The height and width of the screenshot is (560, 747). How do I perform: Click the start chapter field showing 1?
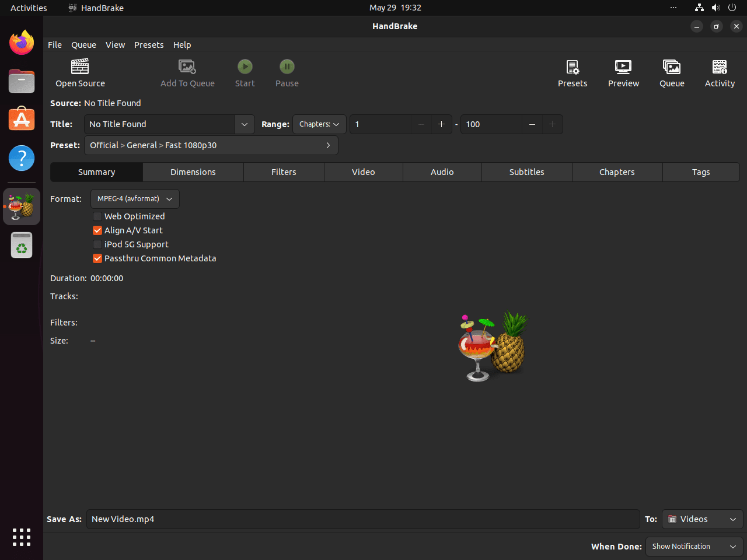tap(381, 124)
